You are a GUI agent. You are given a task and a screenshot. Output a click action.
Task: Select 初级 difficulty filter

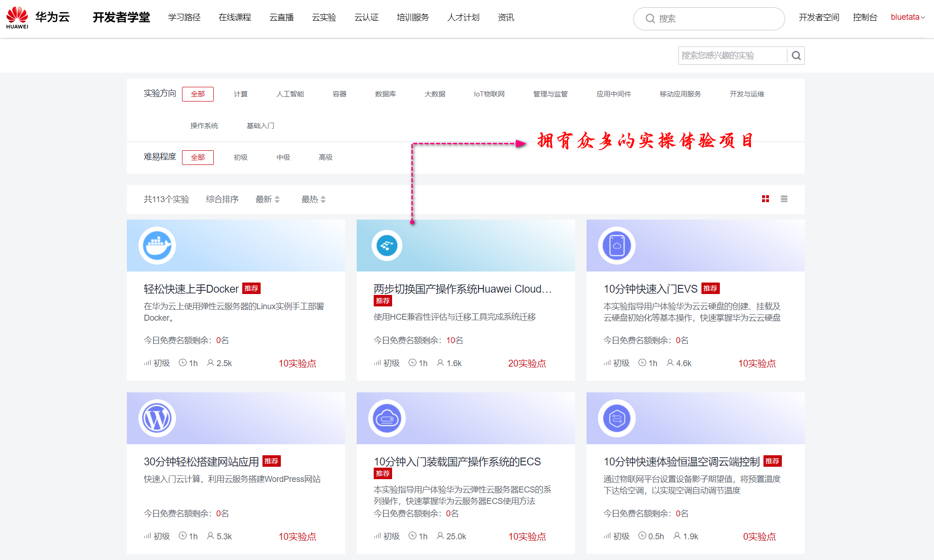point(240,157)
